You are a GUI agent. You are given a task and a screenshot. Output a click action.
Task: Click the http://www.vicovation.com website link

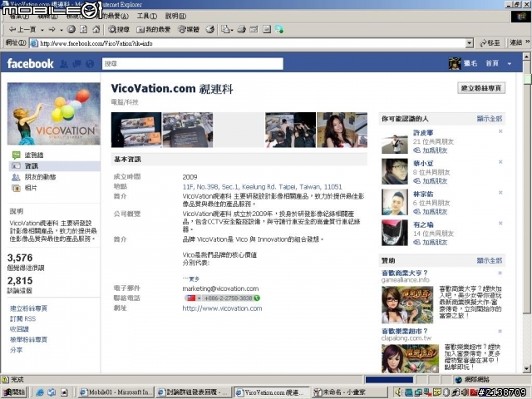[222, 308]
